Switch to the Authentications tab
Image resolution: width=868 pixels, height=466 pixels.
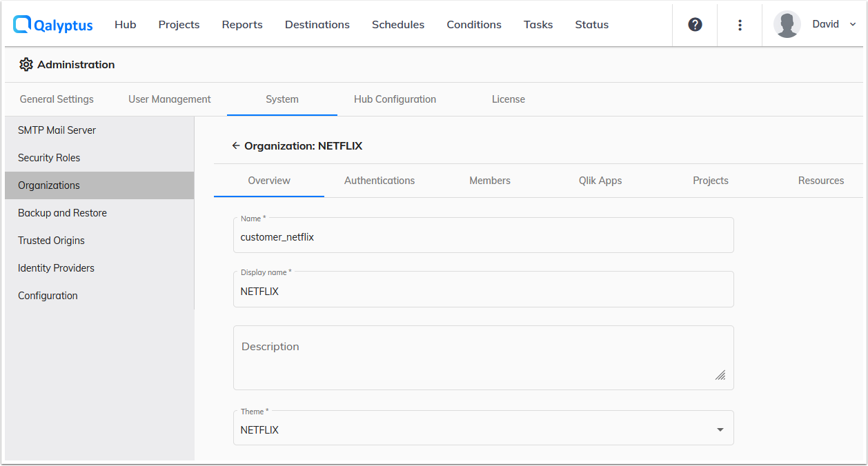point(379,180)
